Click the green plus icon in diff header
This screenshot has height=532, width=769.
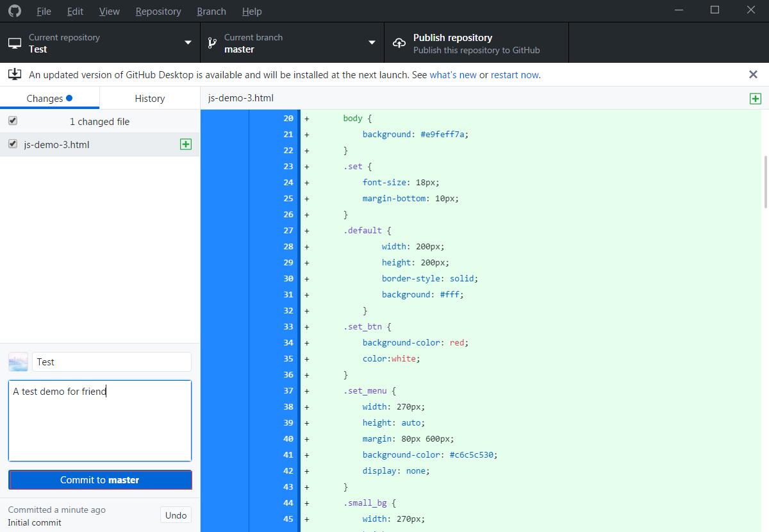[756, 98]
